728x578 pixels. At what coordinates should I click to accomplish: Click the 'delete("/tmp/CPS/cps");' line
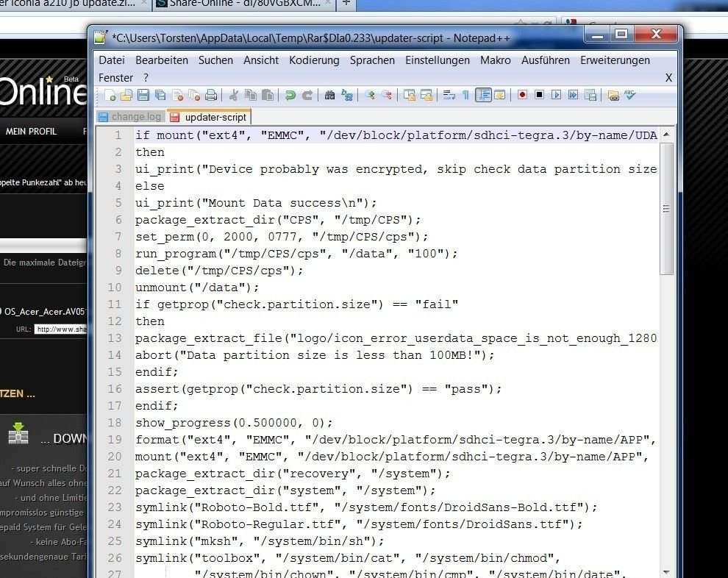pos(219,271)
